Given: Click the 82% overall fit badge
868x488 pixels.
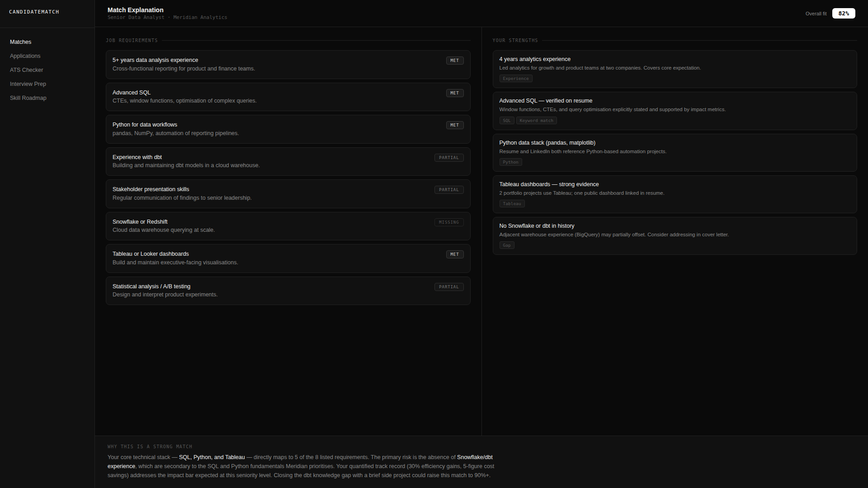Looking at the screenshot, I should click(843, 14).
